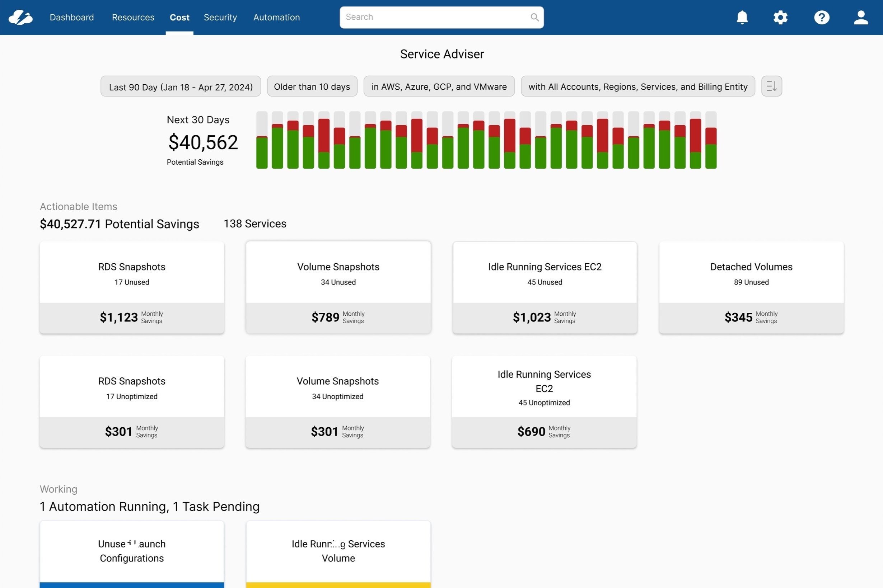Expand the AWS, Azure, GCP, VMware filter
Viewport: 883px width, 588px height.
point(439,86)
